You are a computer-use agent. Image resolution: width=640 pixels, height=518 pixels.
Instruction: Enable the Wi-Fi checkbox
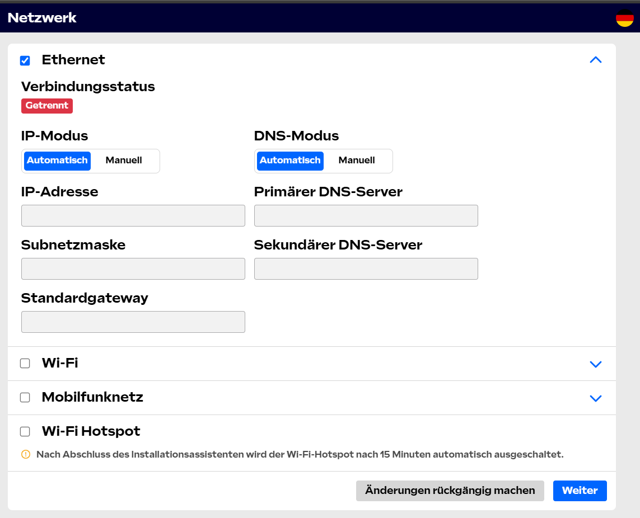click(x=25, y=363)
